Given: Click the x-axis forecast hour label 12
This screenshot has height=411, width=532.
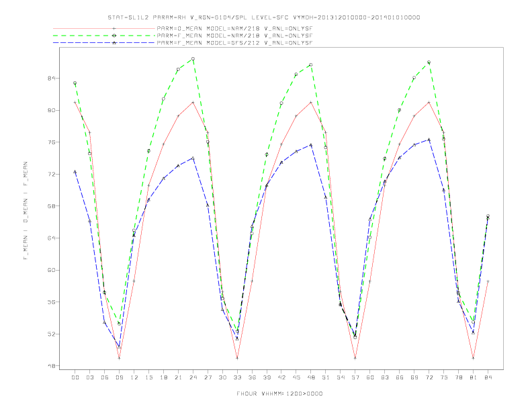Looking at the screenshot, I should coord(134,377).
